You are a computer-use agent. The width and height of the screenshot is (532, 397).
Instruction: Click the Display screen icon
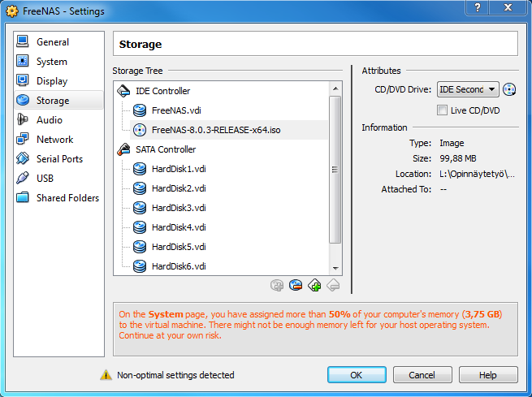click(x=23, y=80)
